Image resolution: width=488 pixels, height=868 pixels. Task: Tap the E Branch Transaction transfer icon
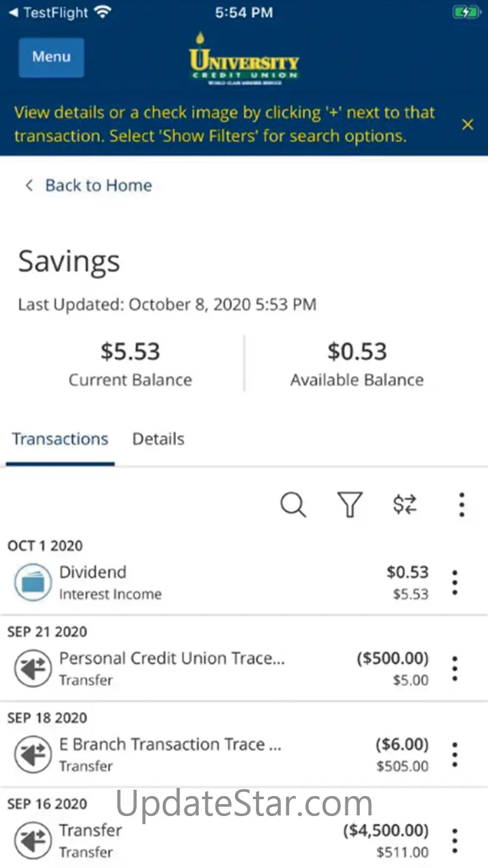[x=33, y=755]
